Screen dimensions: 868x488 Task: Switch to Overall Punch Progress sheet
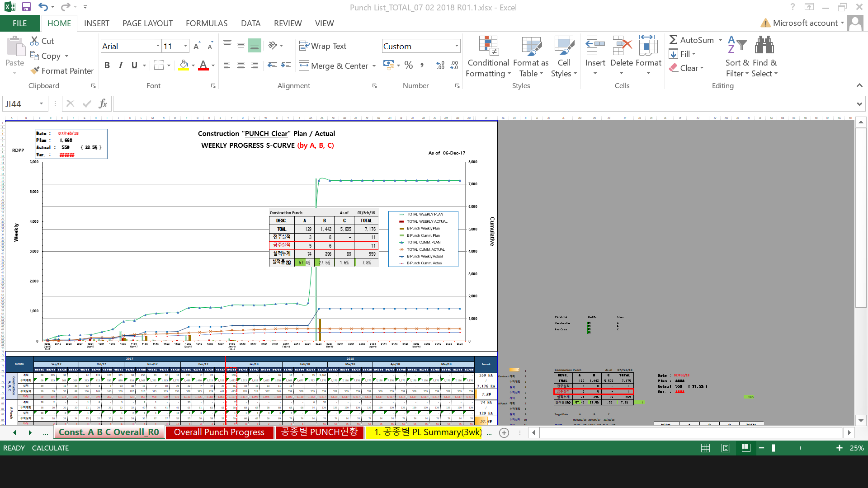pos(219,432)
